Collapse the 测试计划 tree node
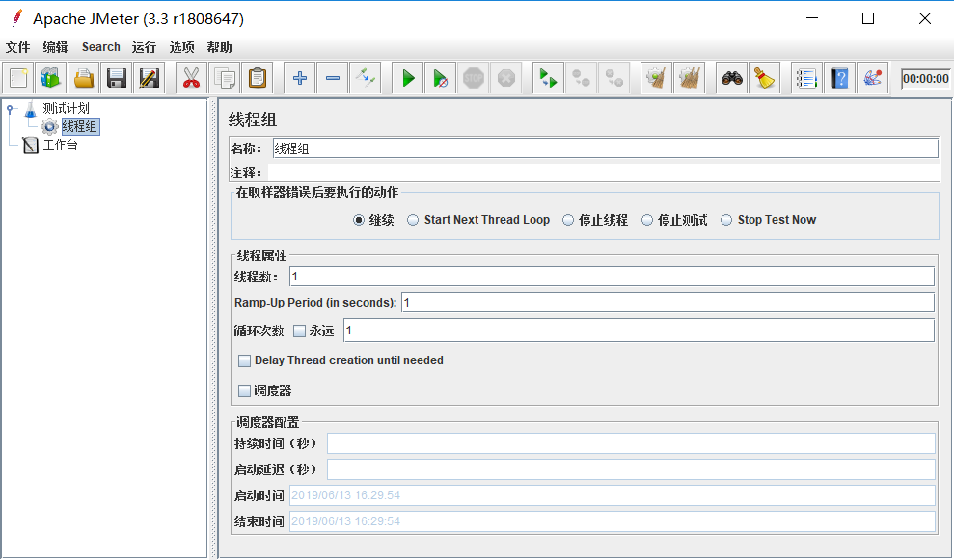 pos(10,110)
